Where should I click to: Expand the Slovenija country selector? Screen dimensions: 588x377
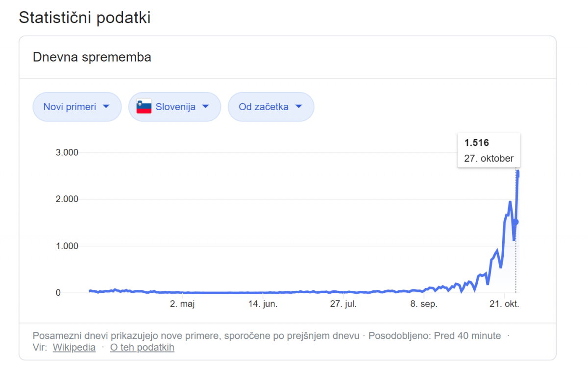175,107
